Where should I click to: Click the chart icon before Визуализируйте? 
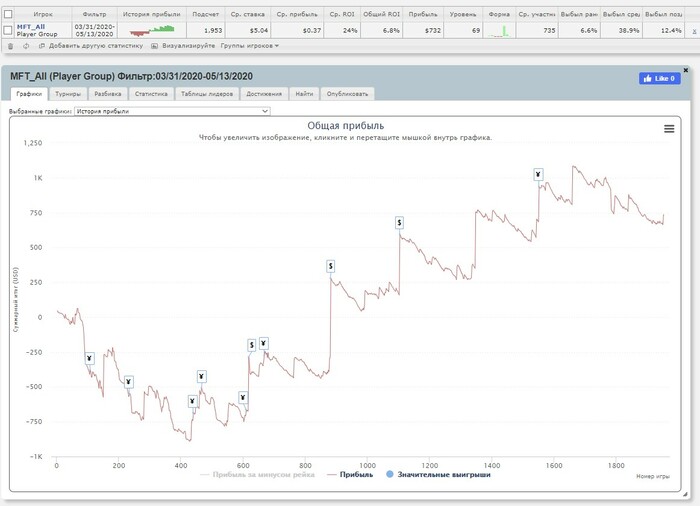(x=154, y=46)
